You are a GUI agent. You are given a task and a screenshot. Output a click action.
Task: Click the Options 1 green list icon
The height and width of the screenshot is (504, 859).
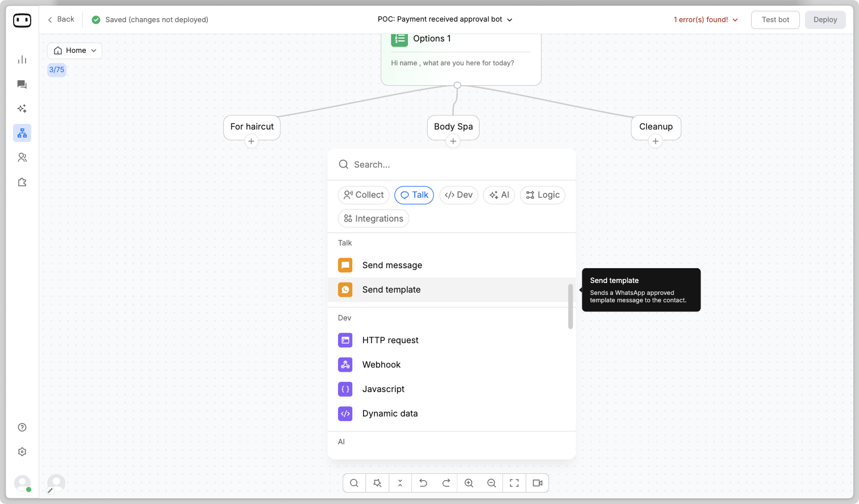(x=399, y=39)
